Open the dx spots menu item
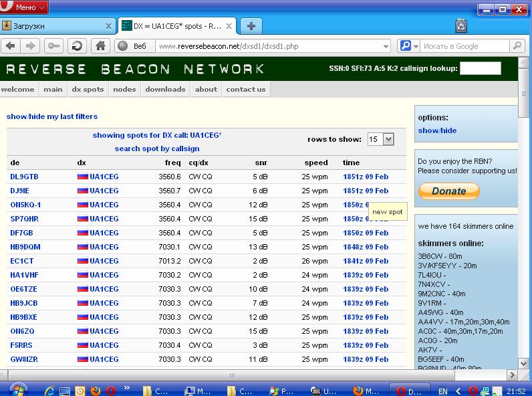Viewport: 532px width, 396px height. pos(88,90)
